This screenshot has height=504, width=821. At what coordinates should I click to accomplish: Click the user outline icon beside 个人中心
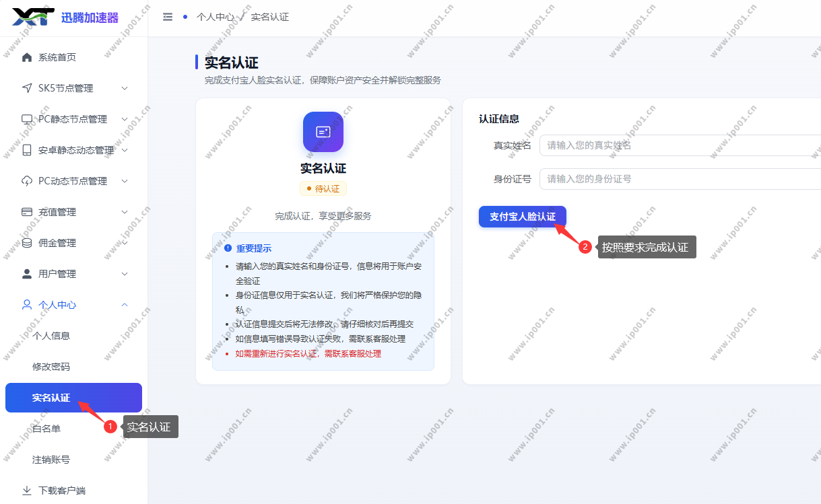click(x=27, y=305)
